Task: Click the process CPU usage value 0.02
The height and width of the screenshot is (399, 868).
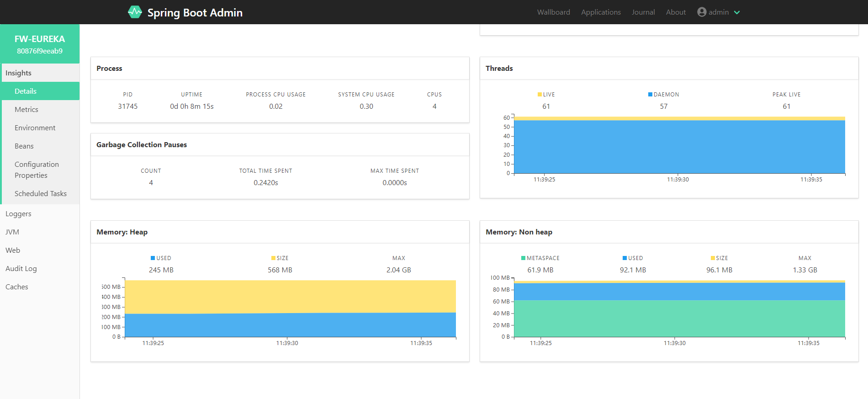Action: click(x=276, y=106)
